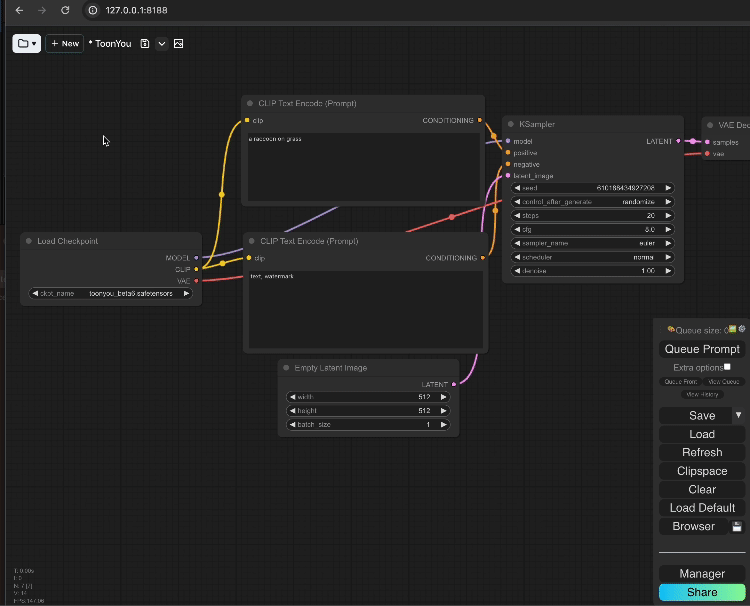
Task: Click the save workflow floppy icon
Action: pyautogui.click(x=145, y=44)
